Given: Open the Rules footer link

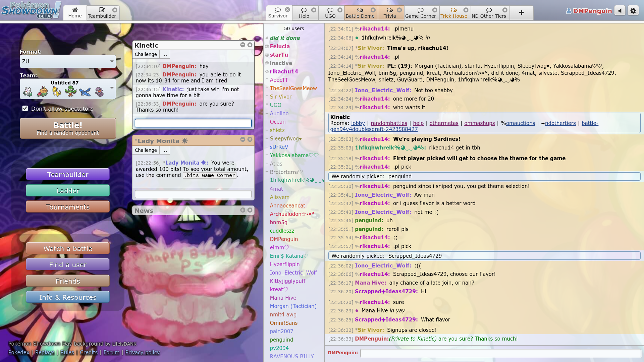Looking at the screenshot, I should pos(67,352).
